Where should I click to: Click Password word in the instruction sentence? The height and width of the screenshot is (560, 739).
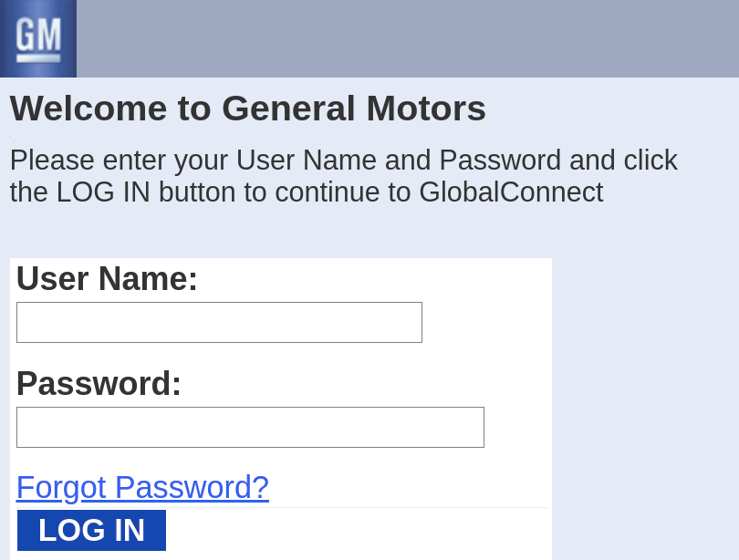[x=500, y=161]
